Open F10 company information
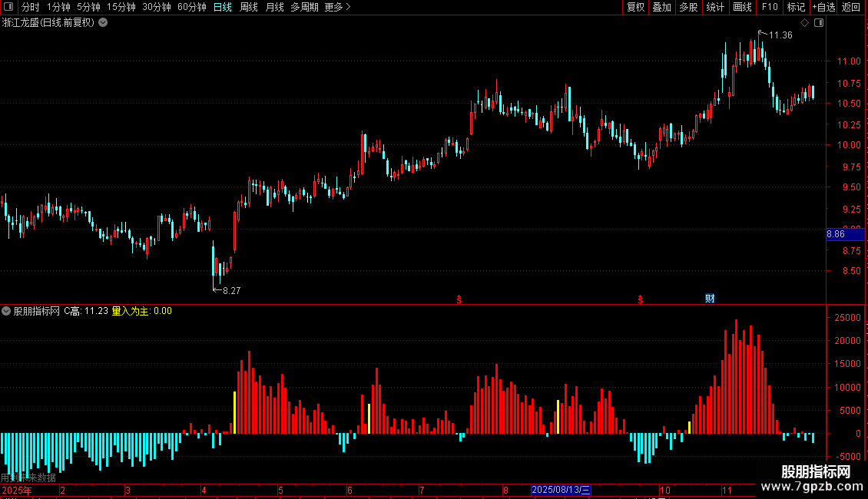The image size is (868, 499). 770,7
